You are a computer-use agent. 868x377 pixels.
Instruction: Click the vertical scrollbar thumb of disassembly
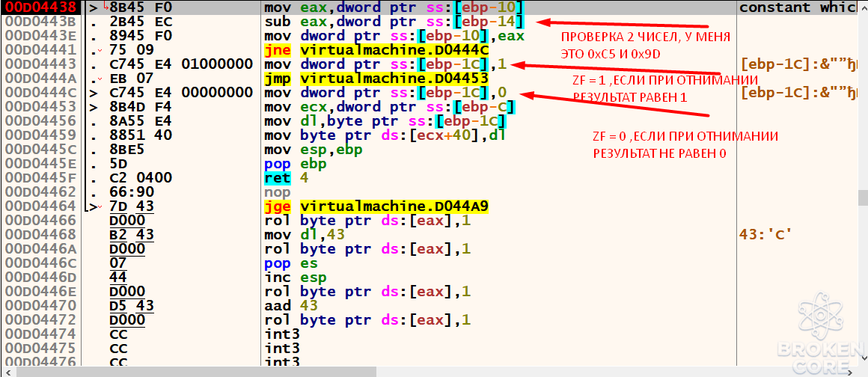click(864, 197)
